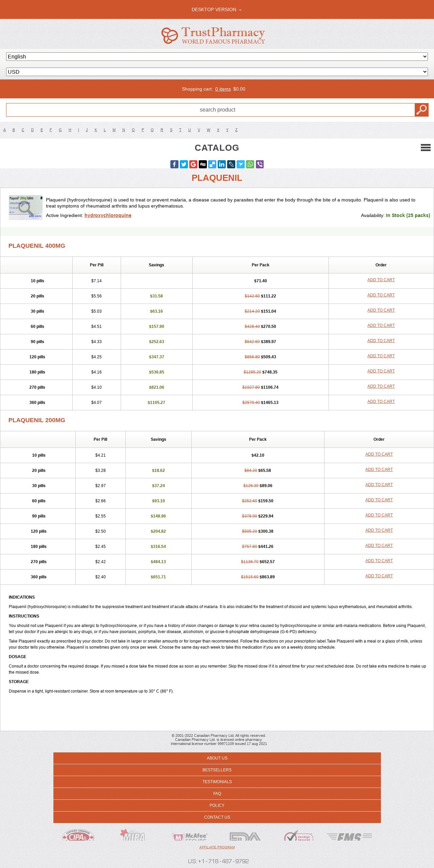
Task: Enlarge the Plaquenil product image
Action: [26, 208]
